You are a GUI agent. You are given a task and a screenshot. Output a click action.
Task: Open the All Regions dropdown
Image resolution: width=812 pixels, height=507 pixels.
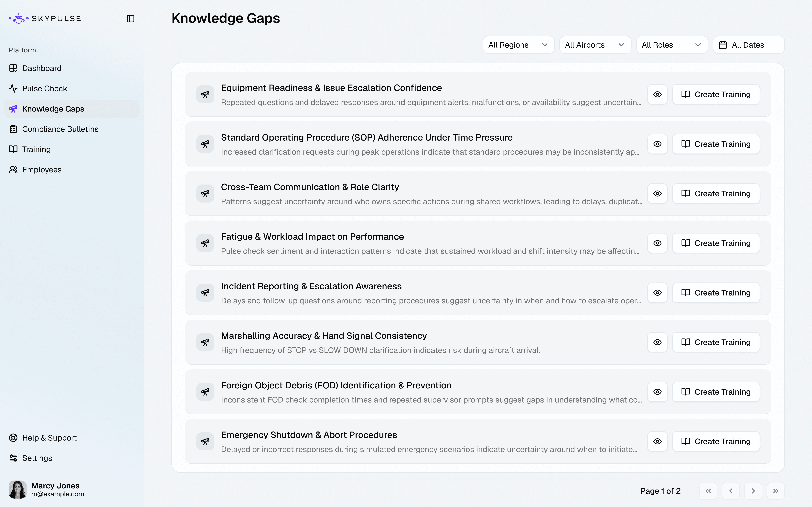pos(518,45)
